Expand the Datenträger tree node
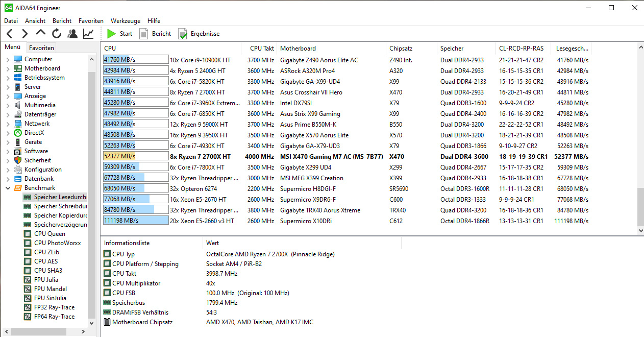 (x=8, y=114)
